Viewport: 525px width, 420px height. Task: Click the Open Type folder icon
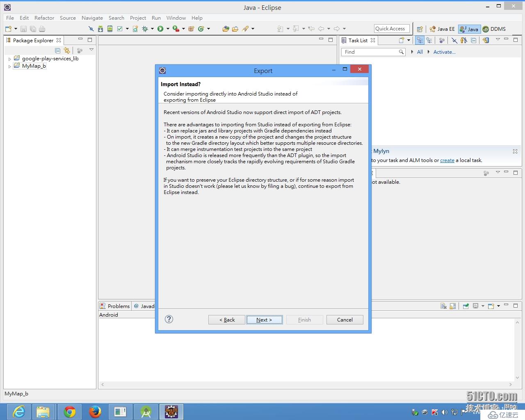[226, 29]
